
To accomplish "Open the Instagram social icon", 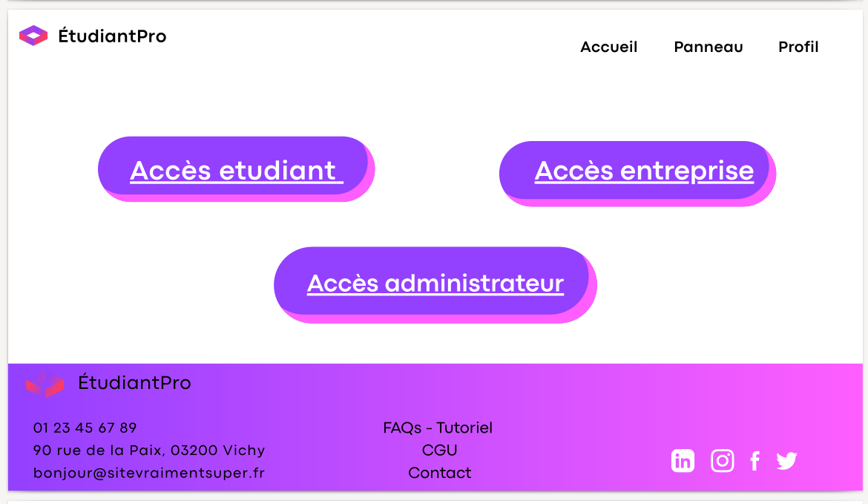I will coord(722,461).
